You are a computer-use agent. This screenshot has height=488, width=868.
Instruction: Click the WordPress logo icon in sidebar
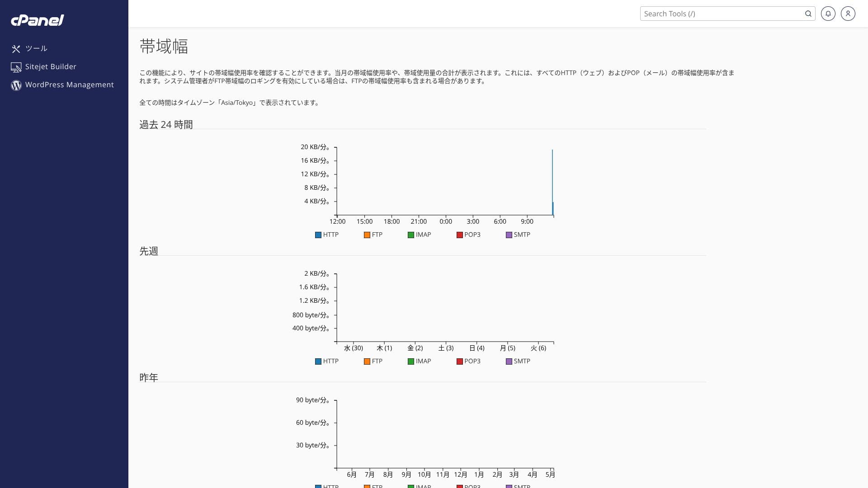(16, 85)
